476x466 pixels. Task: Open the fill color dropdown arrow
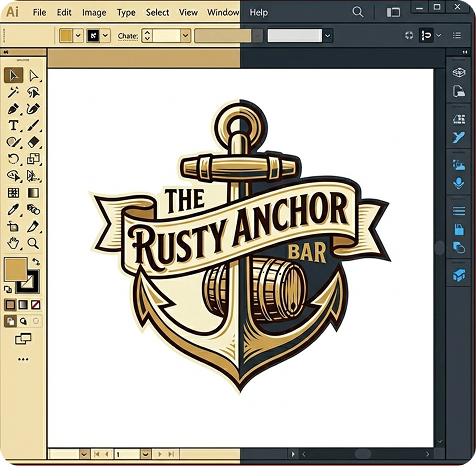[78, 35]
